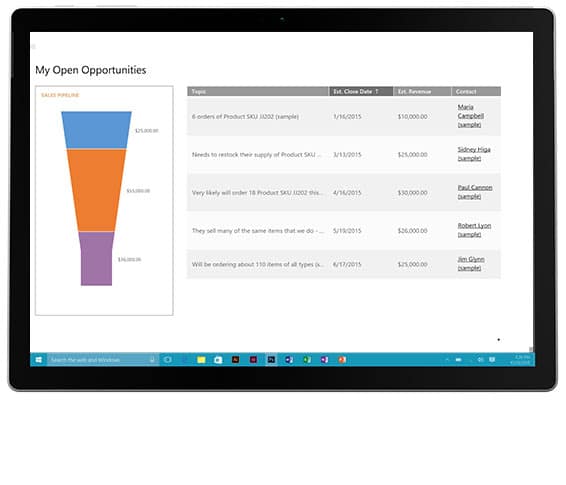The width and height of the screenshot is (566, 485).
Task: Open the volume control in system tray
Action: (x=480, y=360)
